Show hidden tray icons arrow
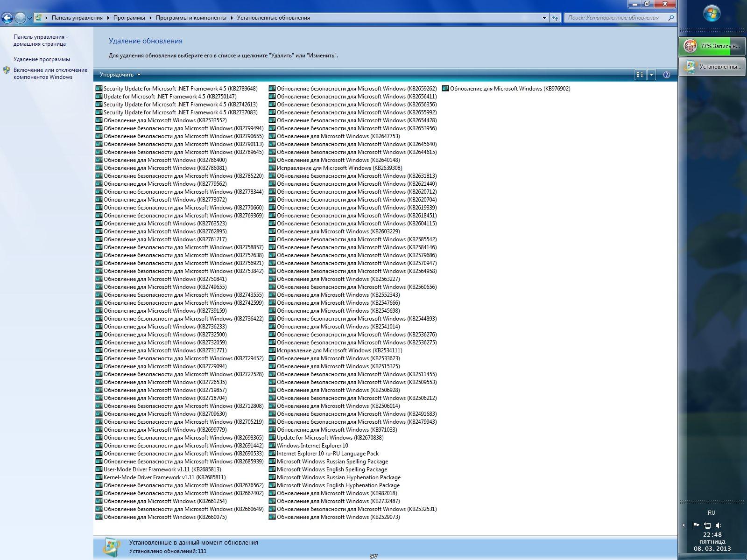The image size is (747, 560). 684,525
